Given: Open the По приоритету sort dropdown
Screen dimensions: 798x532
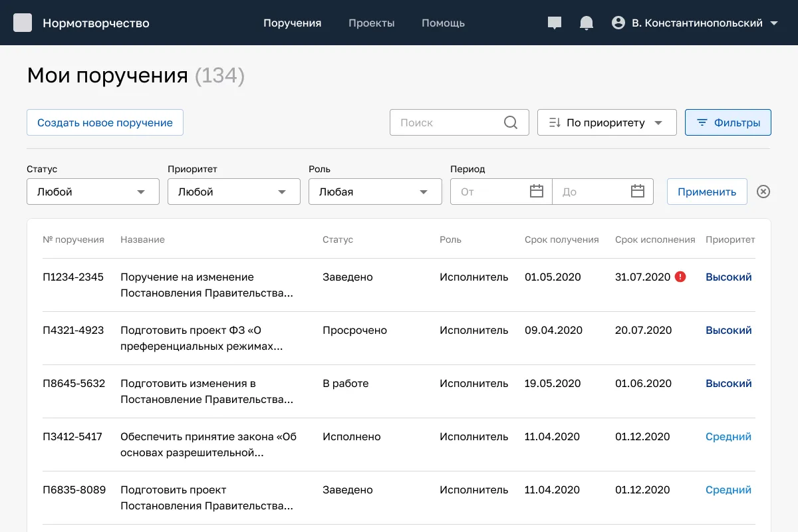Looking at the screenshot, I should [607, 122].
